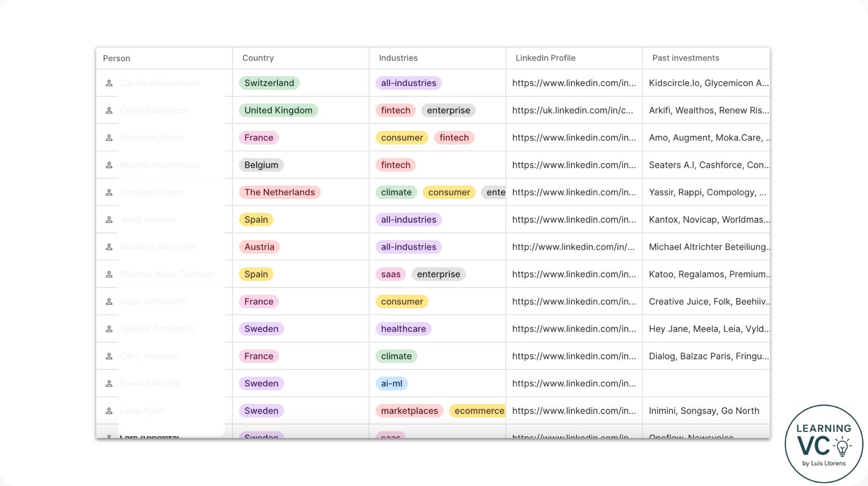Click the "Yassir, Rappi, Compology" cell
This screenshot has height=486, width=868.
point(706,192)
